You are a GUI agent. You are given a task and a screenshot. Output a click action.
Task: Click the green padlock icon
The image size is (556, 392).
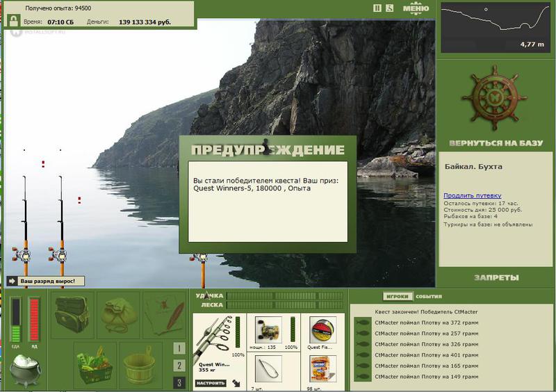tap(13, 21)
